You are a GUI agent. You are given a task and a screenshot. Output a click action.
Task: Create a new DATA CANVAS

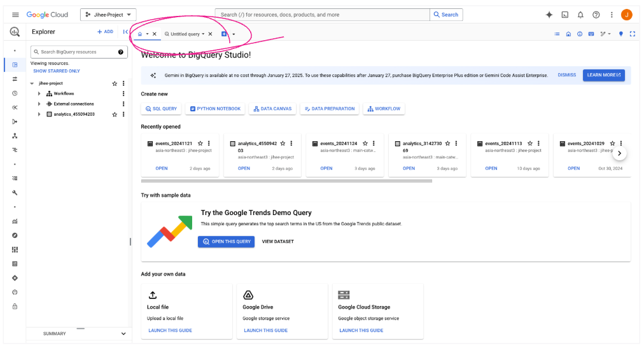point(272,109)
